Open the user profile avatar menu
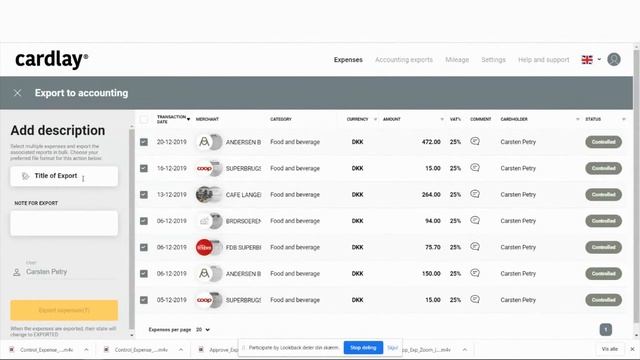640x360 pixels. (x=613, y=60)
